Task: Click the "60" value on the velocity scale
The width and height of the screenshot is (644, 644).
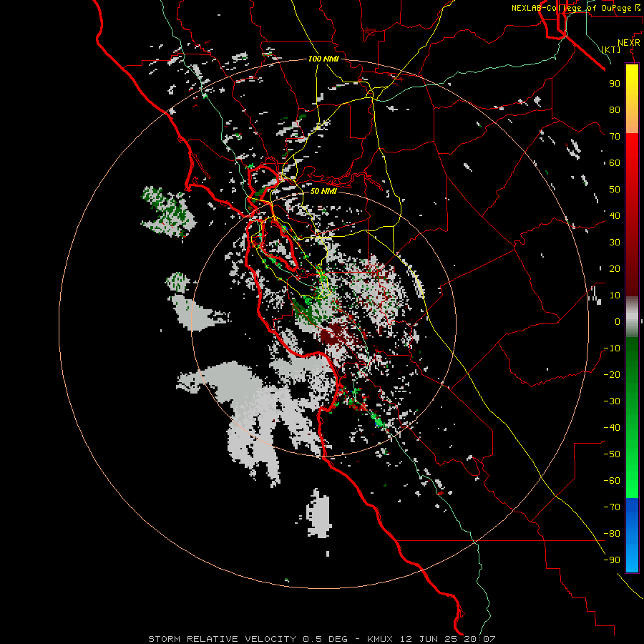Action: tap(615, 163)
